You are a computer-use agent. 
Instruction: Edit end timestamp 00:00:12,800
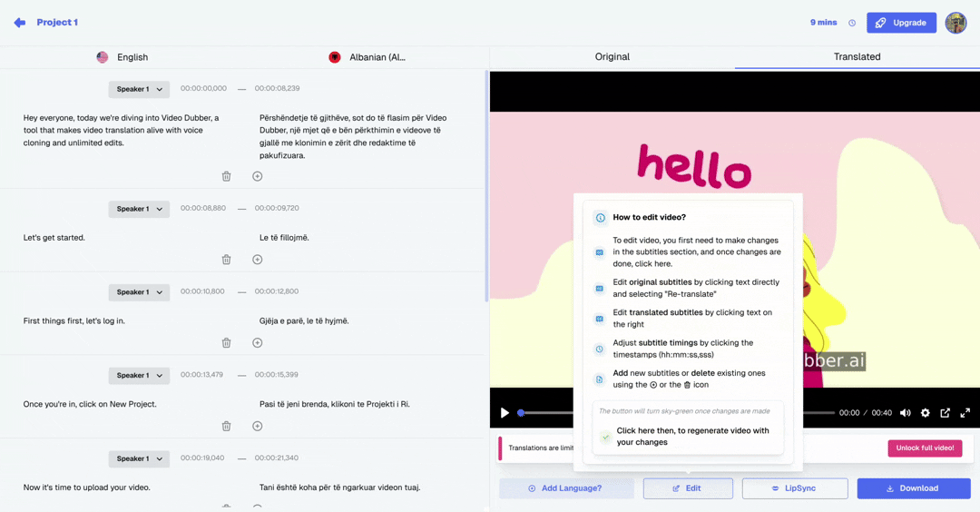(276, 291)
